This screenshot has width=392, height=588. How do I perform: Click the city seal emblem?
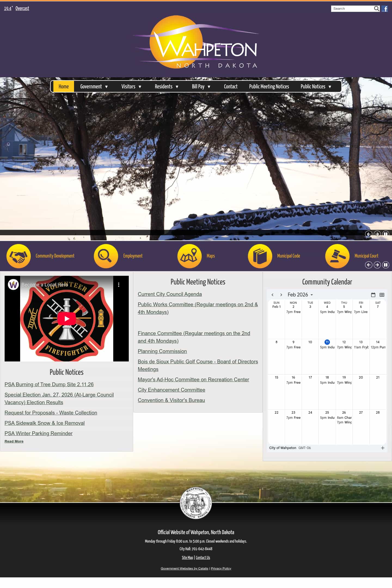[x=196, y=503]
